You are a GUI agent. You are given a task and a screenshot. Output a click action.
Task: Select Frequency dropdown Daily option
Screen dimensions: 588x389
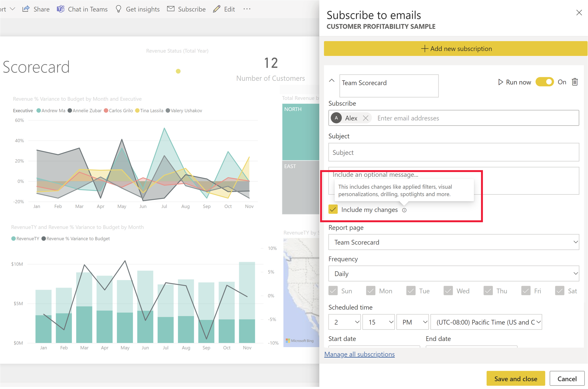(455, 274)
